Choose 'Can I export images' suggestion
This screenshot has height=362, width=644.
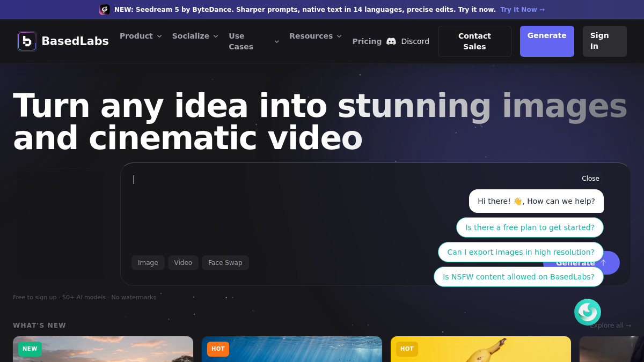[521, 252]
